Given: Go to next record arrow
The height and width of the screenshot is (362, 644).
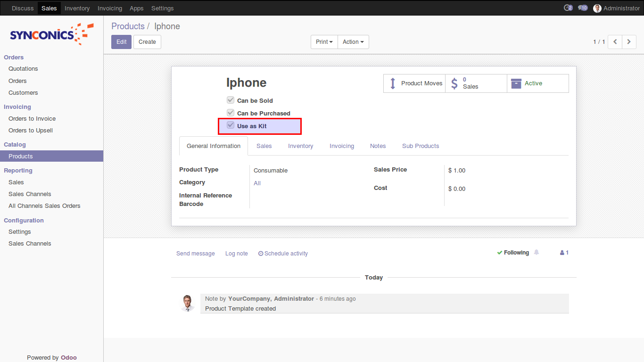Looking at the screenshot, I should 629,42.
